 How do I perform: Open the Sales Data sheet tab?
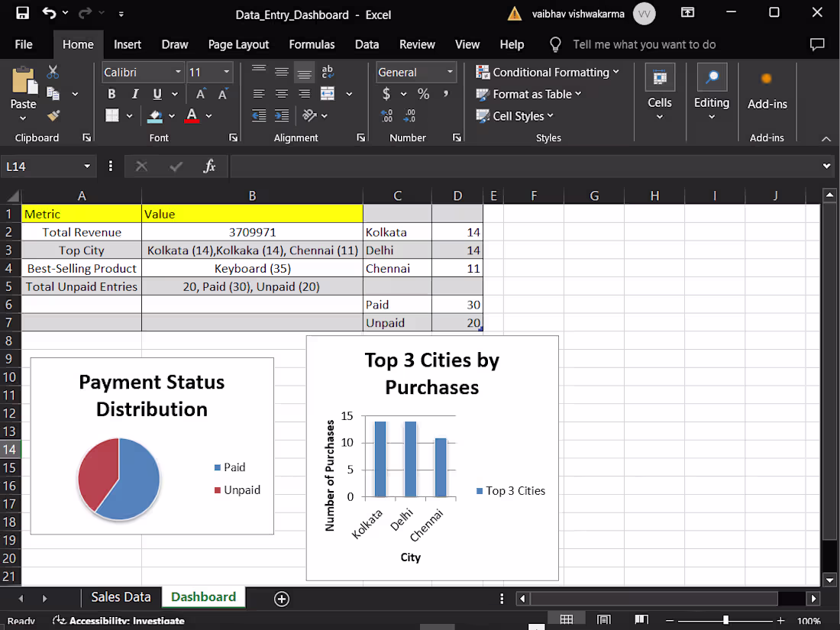coord(121,597)
